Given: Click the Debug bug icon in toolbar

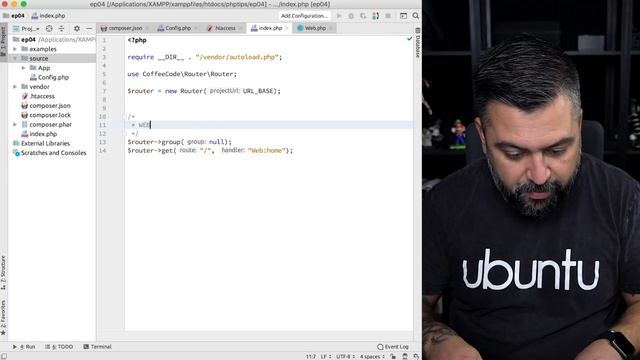Looking at the screenshot, I should 351,16.
